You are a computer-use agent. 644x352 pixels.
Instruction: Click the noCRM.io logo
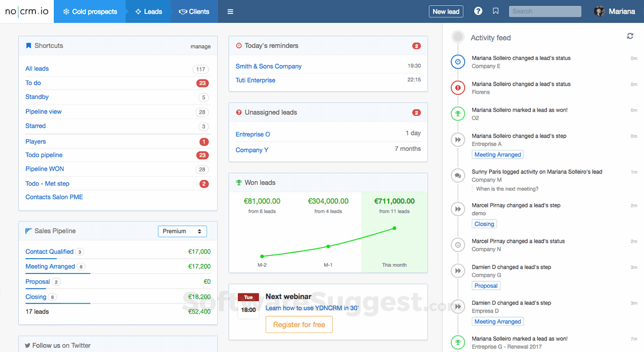26,12
